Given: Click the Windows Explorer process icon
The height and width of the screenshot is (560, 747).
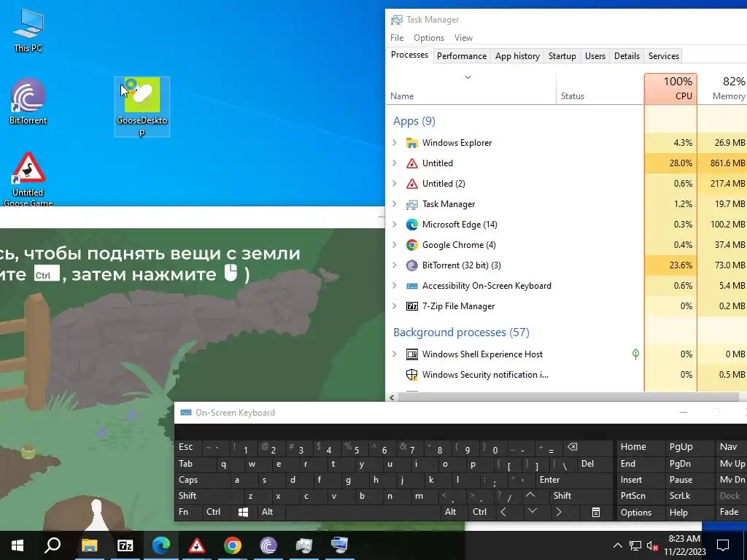Looking at the screenshot, I should pos(411,143).
